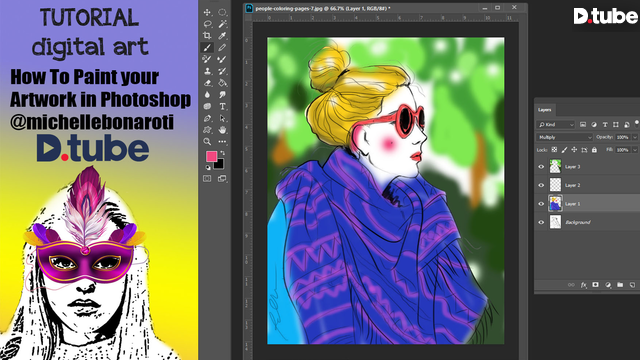This screenshot has width=640, height=360.
Task: Select the Move tool
Action: point(207,12)
